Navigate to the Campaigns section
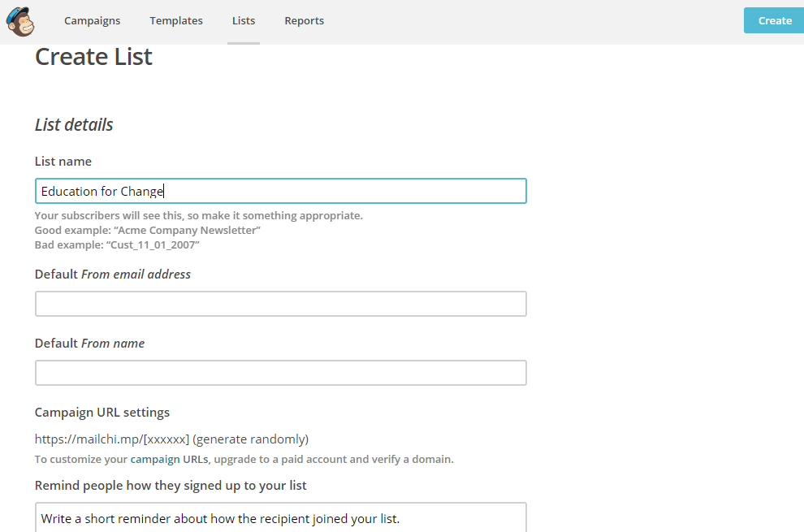Image resolution: width=804 pixels, height=532 pixels. [92, 20]
